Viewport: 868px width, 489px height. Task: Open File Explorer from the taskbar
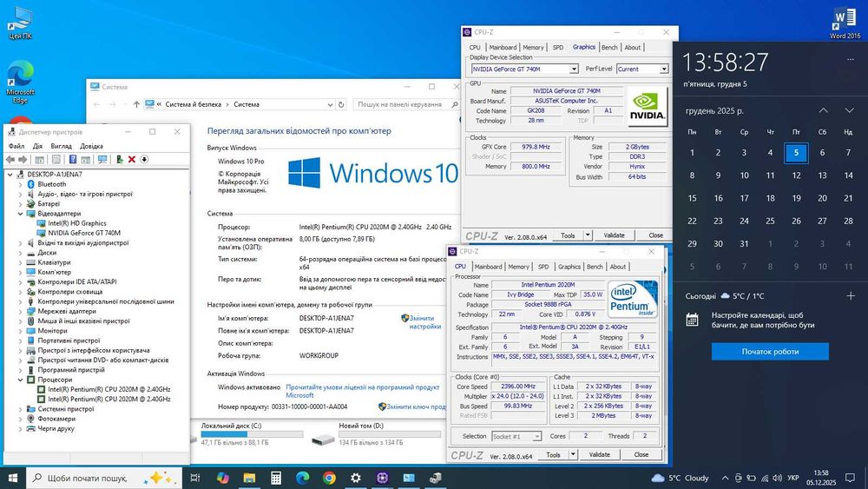249,478
